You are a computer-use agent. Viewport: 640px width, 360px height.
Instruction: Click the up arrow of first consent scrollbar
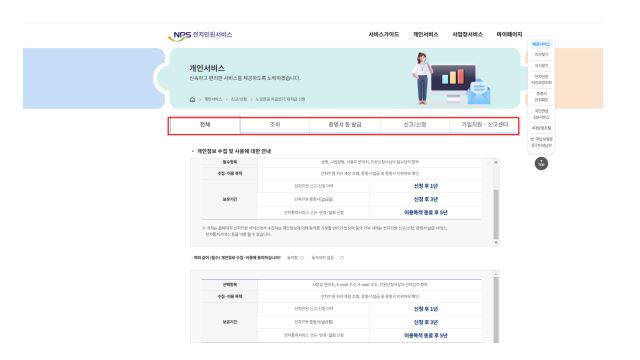pos(496,162)
